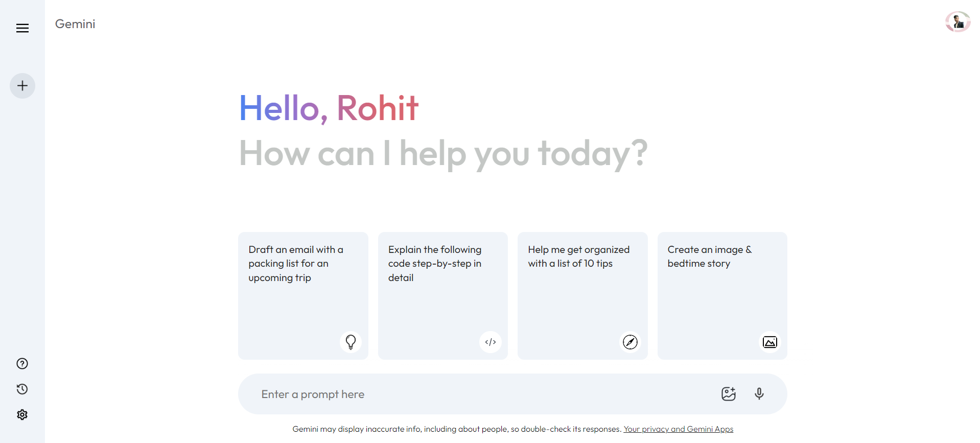This screenshot has height=443, width=980.
Task: Open the Help question mark icon
Action: (22, 364)
